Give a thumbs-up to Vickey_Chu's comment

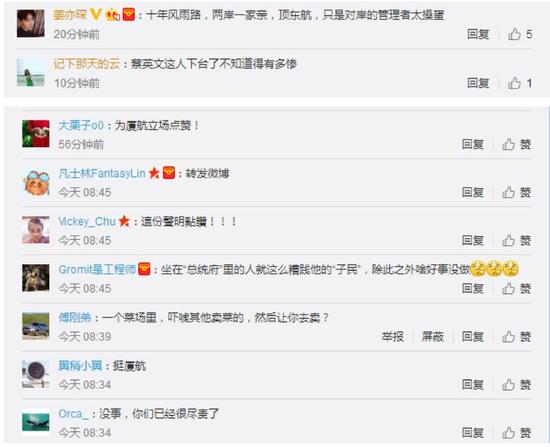516,240
